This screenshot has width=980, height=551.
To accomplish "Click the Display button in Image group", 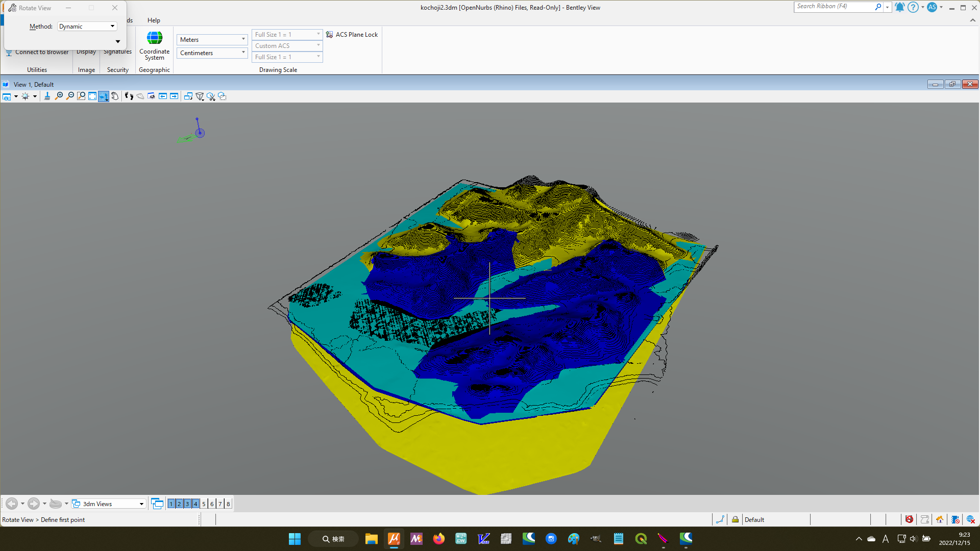I will 86,52.
